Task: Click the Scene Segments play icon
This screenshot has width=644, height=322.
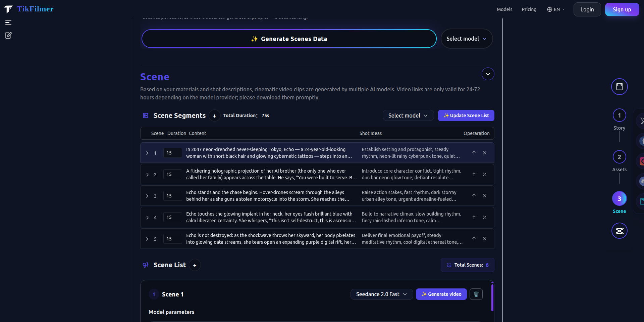Action: [x=146, y=116]
